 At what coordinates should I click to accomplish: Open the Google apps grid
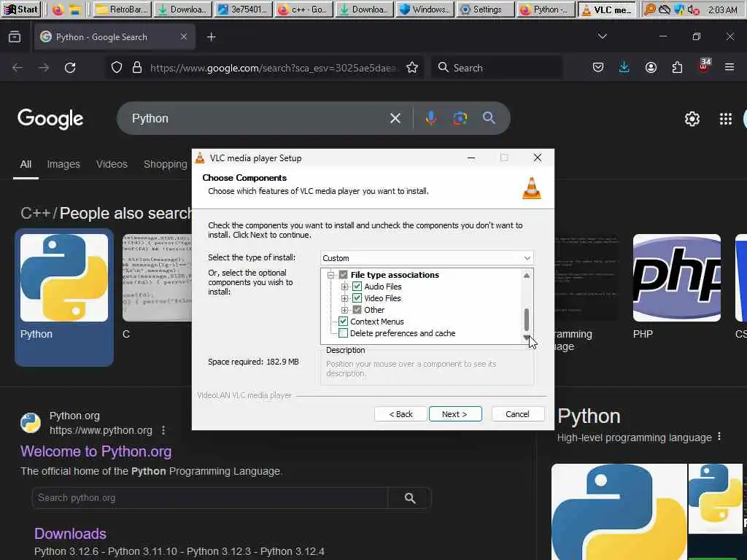click(x=726, y=119)
